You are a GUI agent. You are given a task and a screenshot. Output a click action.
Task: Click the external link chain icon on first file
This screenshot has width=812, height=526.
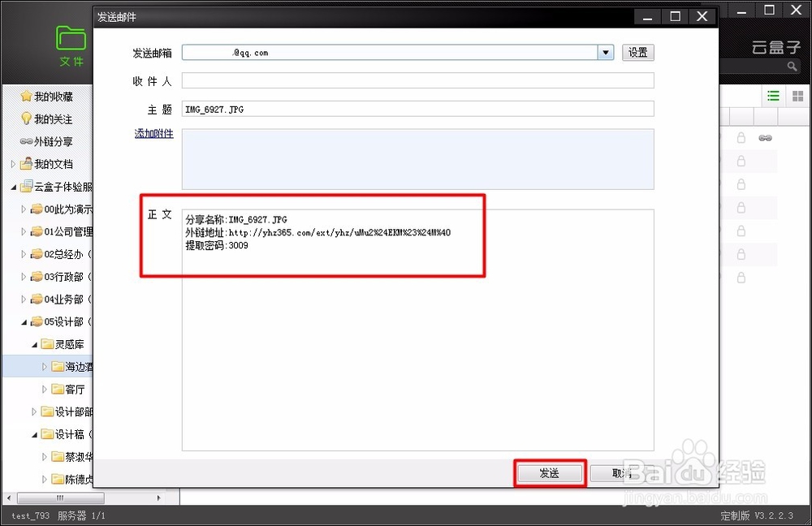[764, 137]
